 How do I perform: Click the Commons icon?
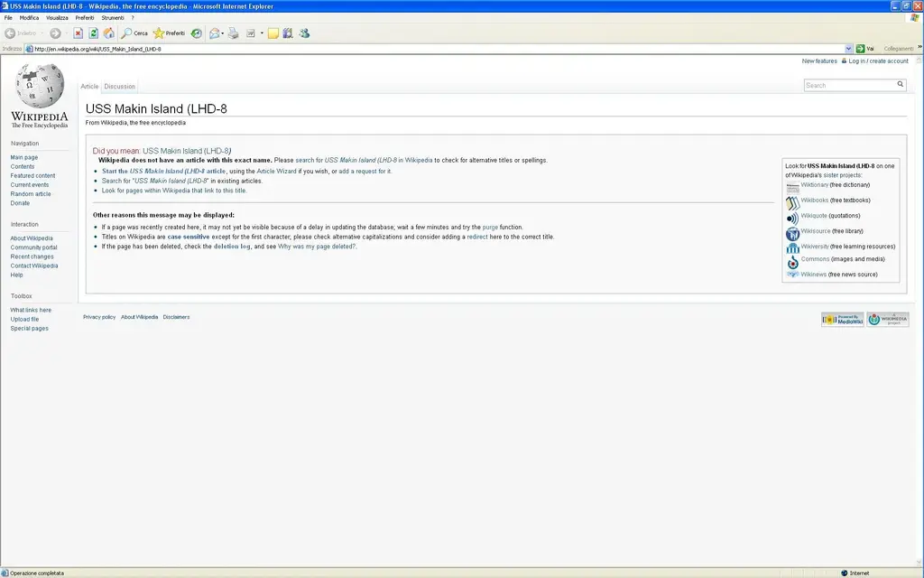point(792,262)
